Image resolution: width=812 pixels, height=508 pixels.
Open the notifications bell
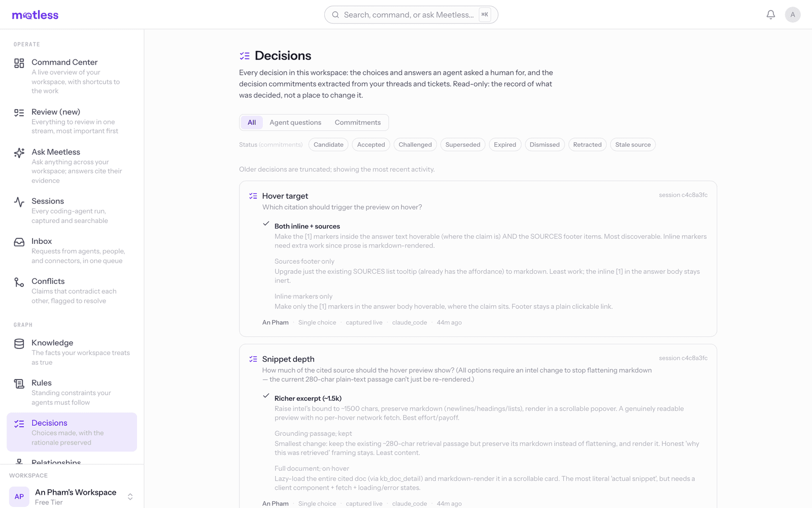coord(770,15)
